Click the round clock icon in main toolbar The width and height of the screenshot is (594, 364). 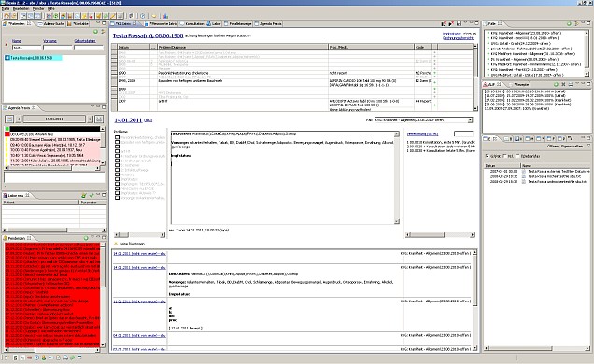point(143,16)
